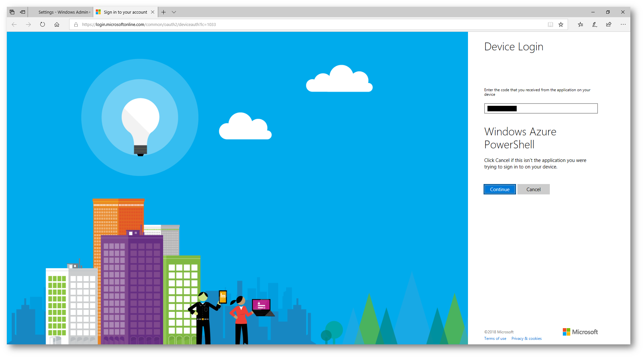Minimize the browser window
This screenshot has height=358, width=644.
coord(593,12)
